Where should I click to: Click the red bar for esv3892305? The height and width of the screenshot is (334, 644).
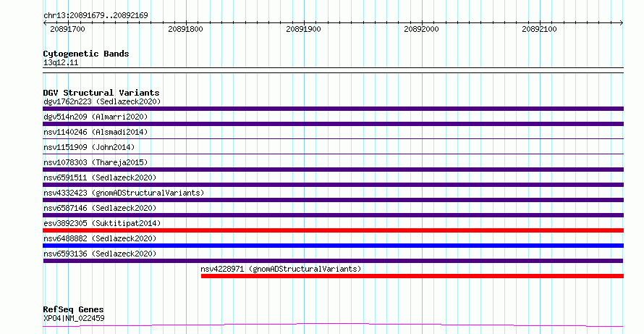click(x=333, y=230)
